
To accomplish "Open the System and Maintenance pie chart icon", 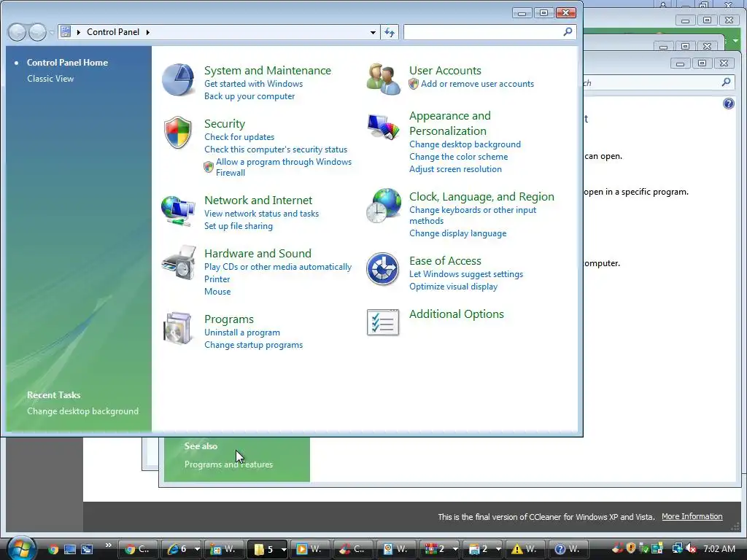I will coord(178,79).
